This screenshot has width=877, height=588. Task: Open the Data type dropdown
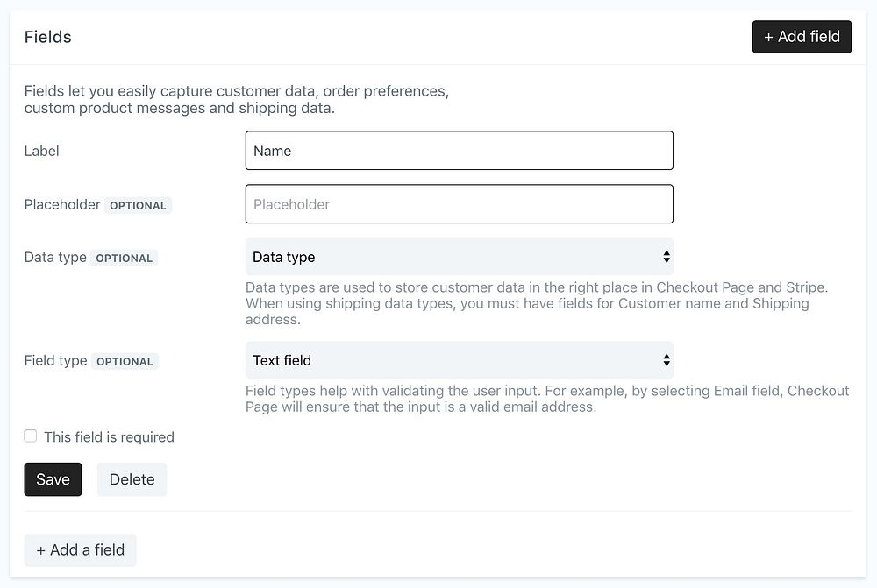(x=459, y=257)
